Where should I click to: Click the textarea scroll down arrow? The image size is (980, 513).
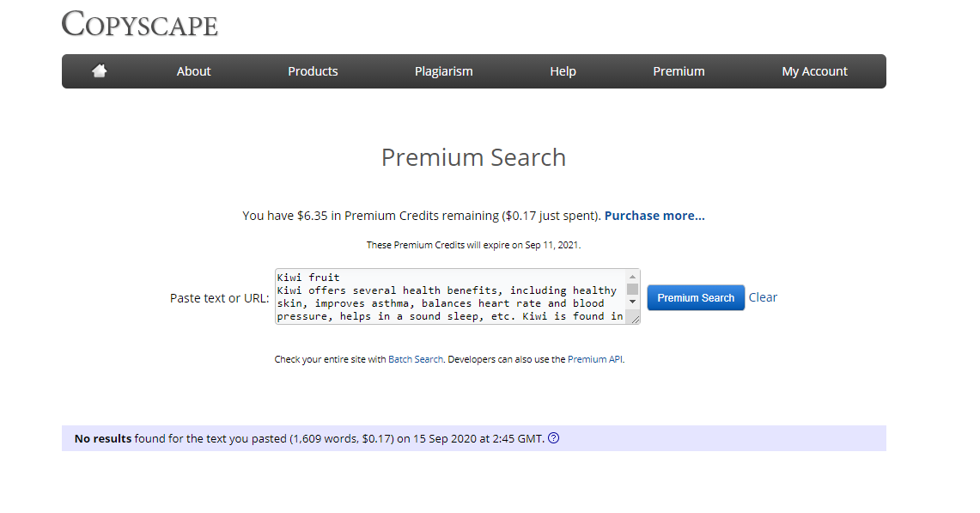632,302
